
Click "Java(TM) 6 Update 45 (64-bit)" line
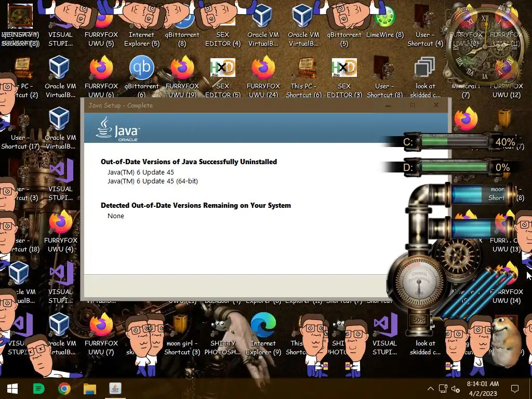pyautogui.click(x=153, y=181)
